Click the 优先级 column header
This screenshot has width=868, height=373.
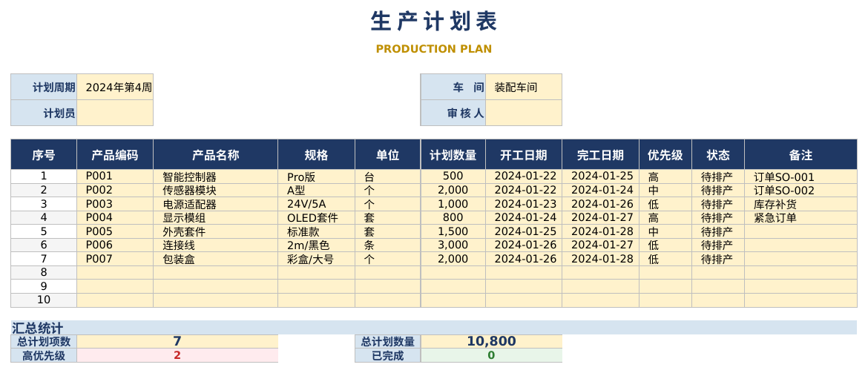[x=665, y=155]
